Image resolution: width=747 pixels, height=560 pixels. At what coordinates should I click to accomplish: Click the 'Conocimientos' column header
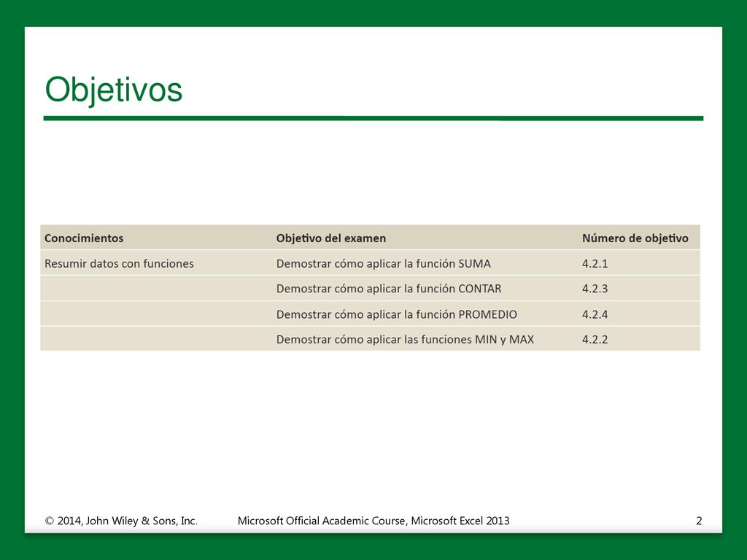click(84, 238)
